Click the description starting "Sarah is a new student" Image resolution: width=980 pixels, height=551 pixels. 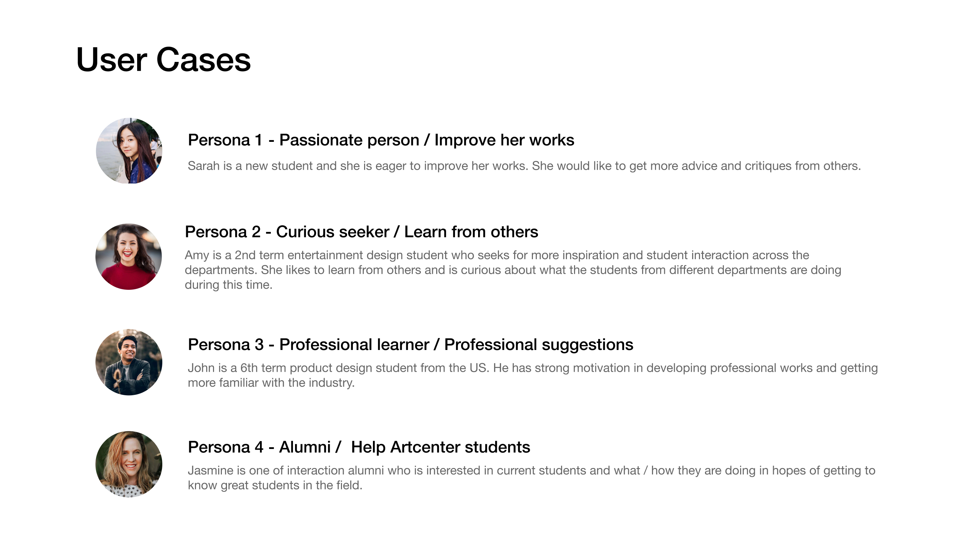coord(524,166)
